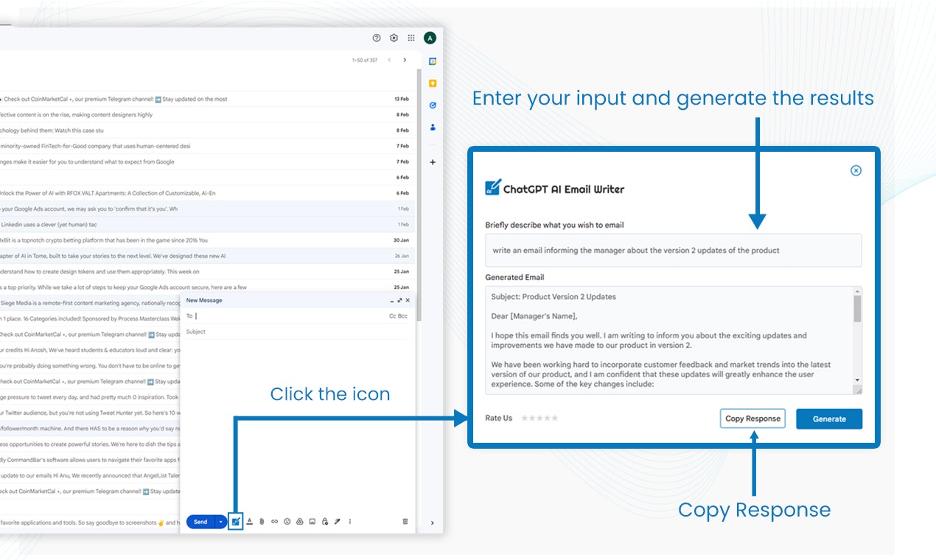The height and width of the screenshot is (560, 936).
Task: Open the Tome AI email from 26 Jan
Action: point(206,256)
